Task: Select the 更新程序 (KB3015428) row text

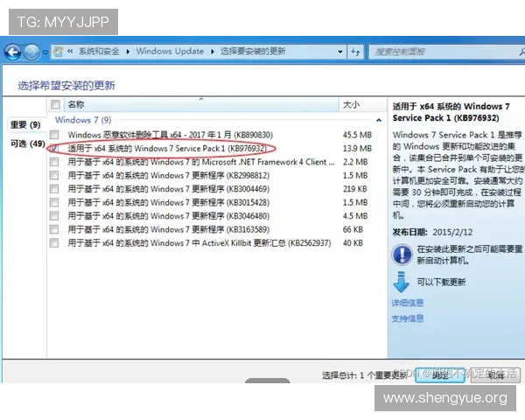Action: click(168, 202)
